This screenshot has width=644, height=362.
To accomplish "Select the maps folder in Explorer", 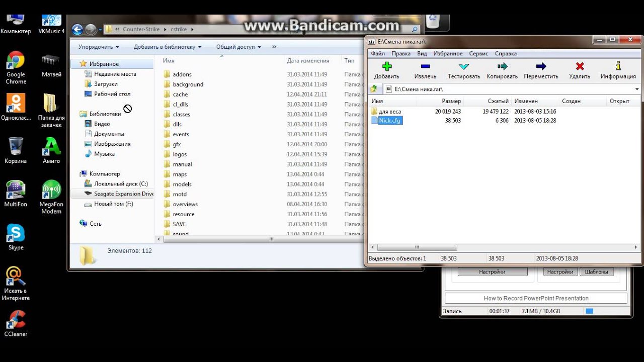I will (x=180, y=174).
